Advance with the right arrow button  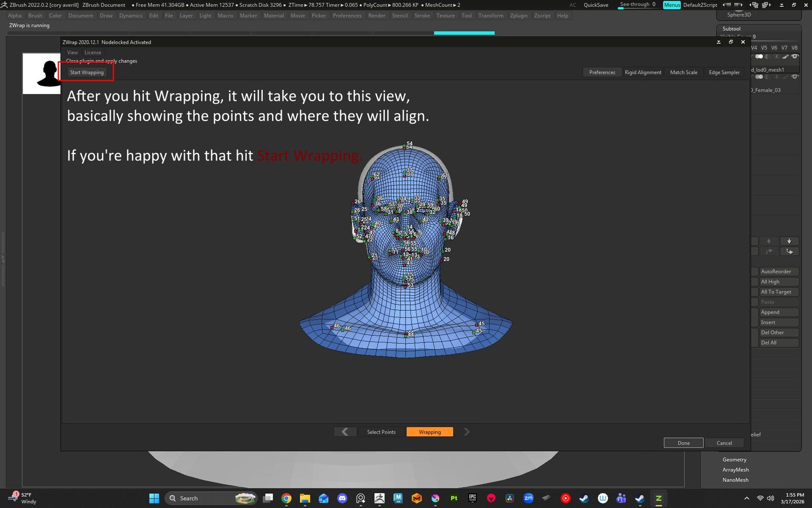tap(466, 432)
